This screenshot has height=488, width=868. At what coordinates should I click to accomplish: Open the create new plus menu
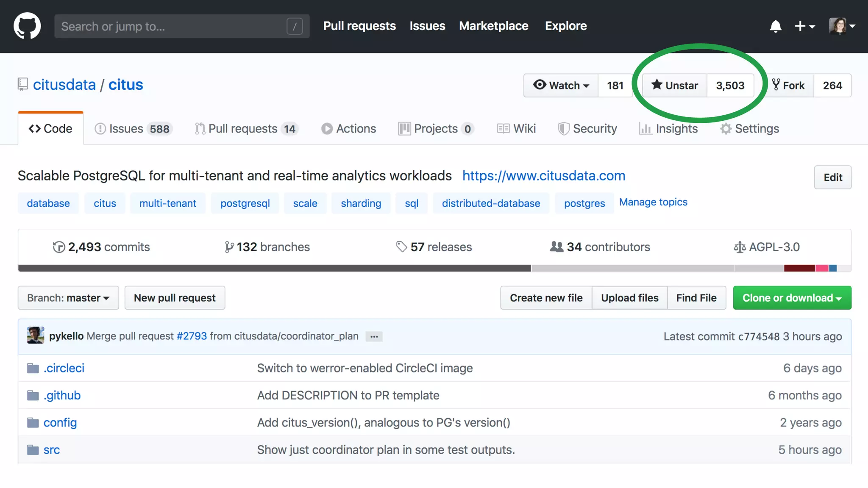tap(804, 26)
